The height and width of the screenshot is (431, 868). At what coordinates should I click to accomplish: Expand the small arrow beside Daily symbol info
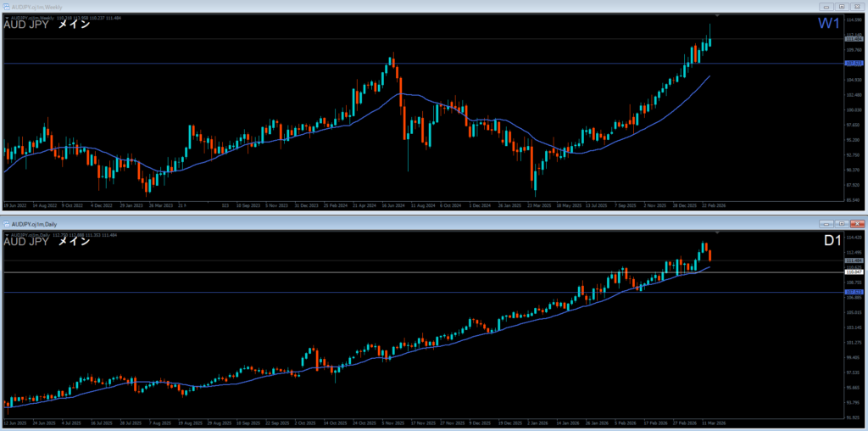pos(7,233)
